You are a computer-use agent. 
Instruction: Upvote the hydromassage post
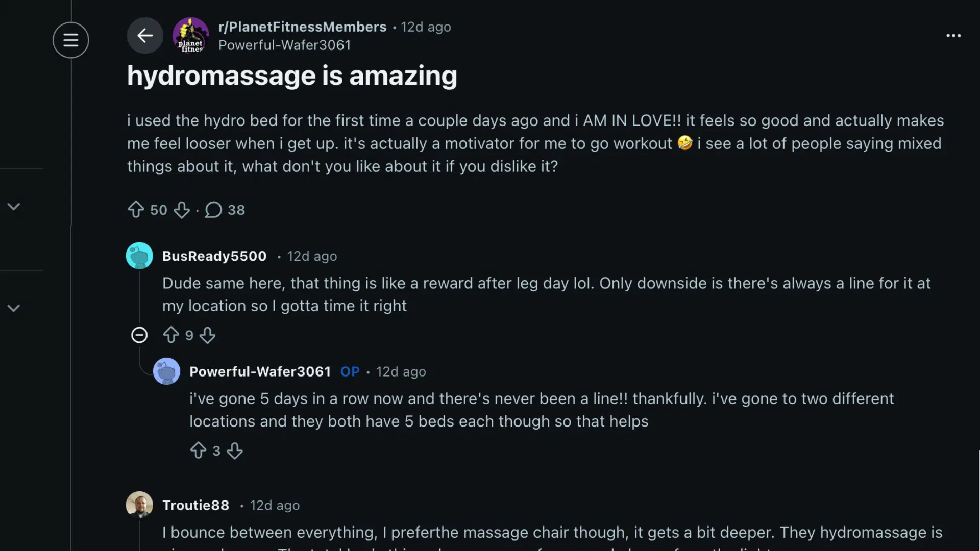[136, 210]
